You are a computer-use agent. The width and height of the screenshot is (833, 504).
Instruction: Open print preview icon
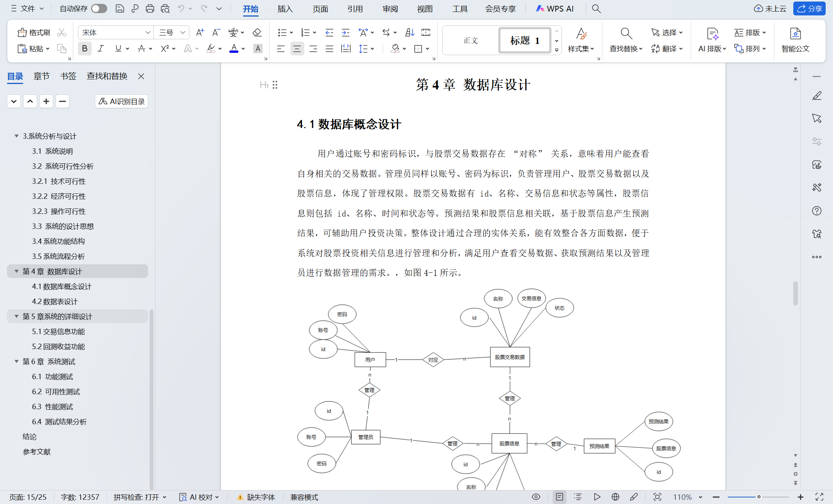click(165, 8)
